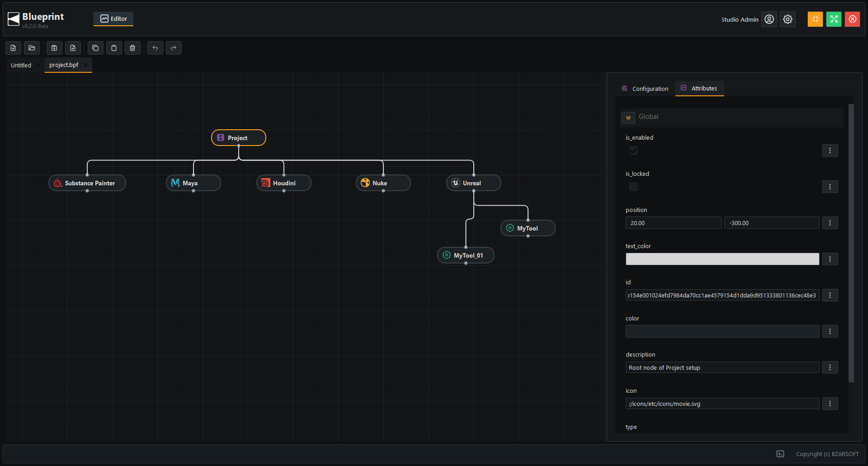The width and height of the screenshot is (868, 466).
Task: Redo the last undone action
Action: click(x=174, y=48)
